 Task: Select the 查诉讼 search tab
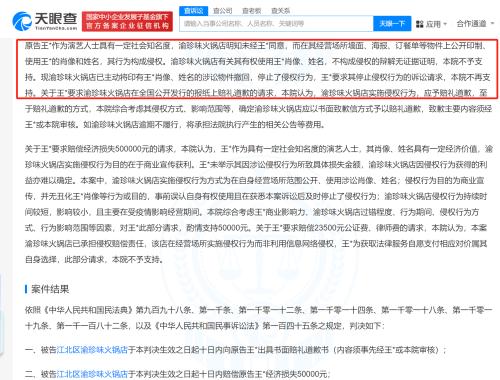pos(194,11)
